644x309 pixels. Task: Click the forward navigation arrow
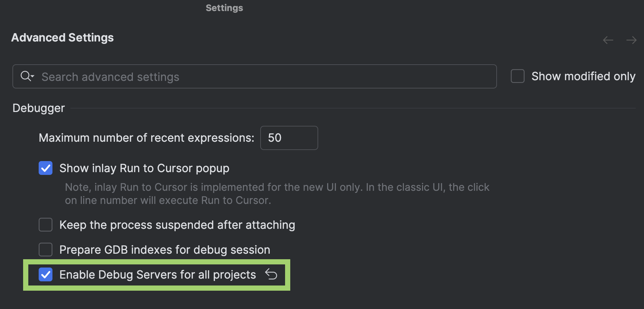pos(631,40)
